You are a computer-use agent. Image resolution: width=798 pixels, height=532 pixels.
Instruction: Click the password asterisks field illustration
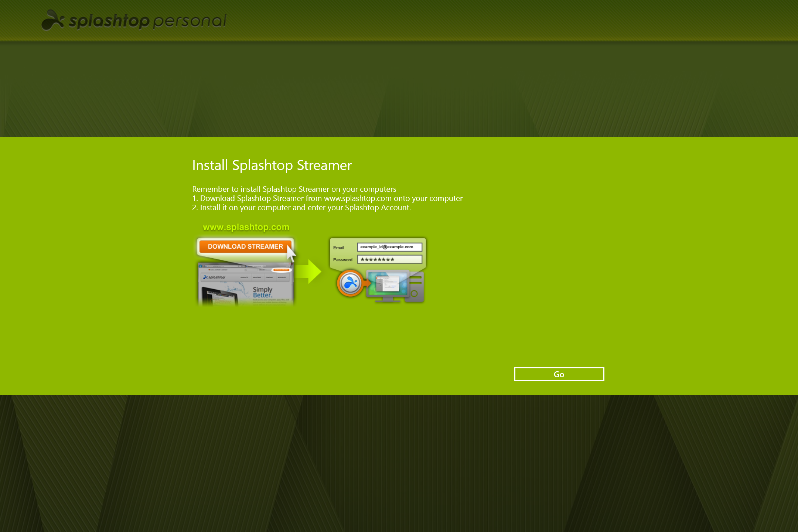click(x=389, y=259)
